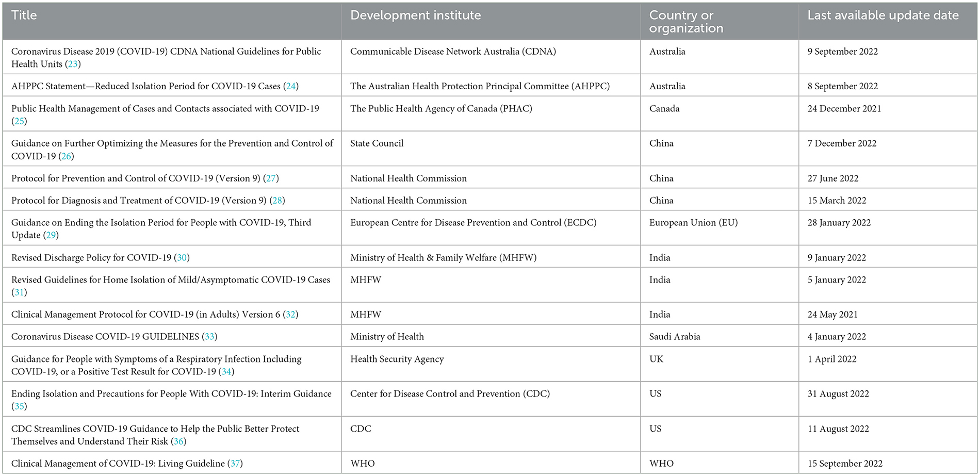The image size is (980, 476).
Task: Select the 31 August 2022 date
Action: [838, 394]
